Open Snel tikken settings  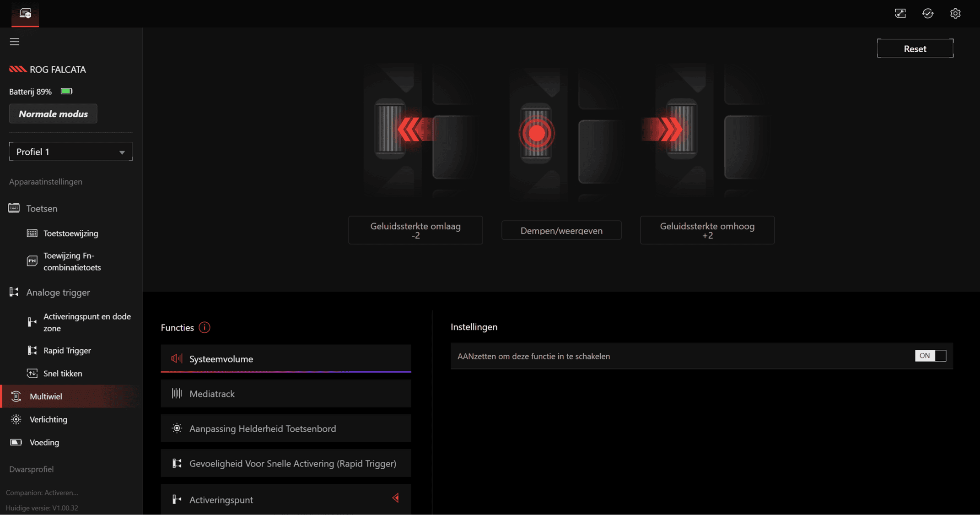coord(63,374)
